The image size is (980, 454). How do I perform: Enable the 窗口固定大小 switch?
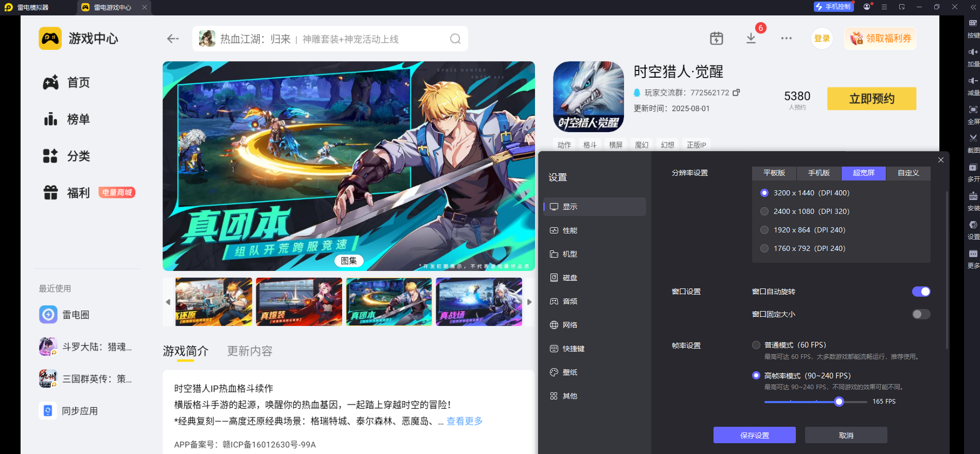[921, 314]
